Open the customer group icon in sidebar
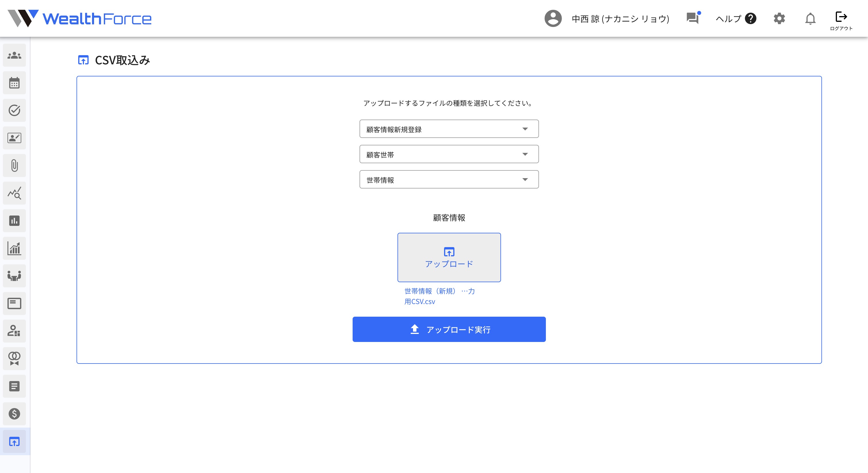 coord(14,55)
